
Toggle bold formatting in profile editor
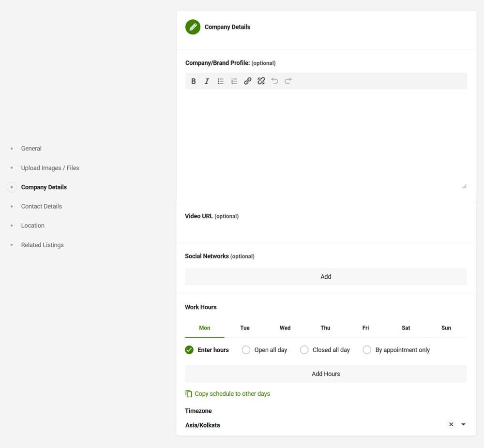coord(194,81)
